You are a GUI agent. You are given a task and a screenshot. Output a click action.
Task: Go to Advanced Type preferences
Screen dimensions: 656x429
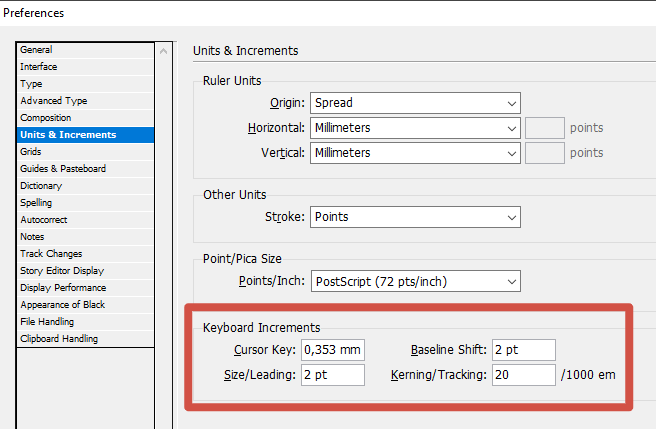tap(54, 101)
